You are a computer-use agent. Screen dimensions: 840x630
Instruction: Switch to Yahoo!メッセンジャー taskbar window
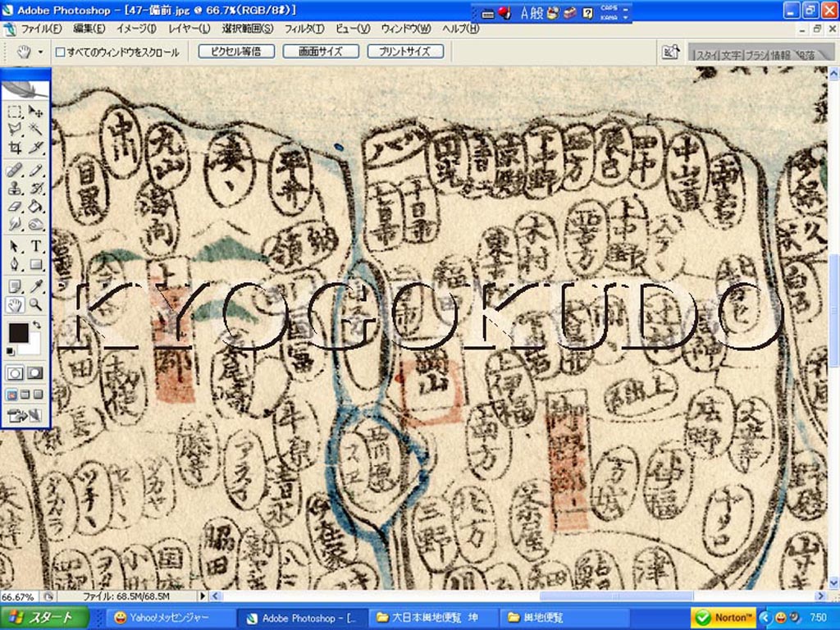[169, 618]
